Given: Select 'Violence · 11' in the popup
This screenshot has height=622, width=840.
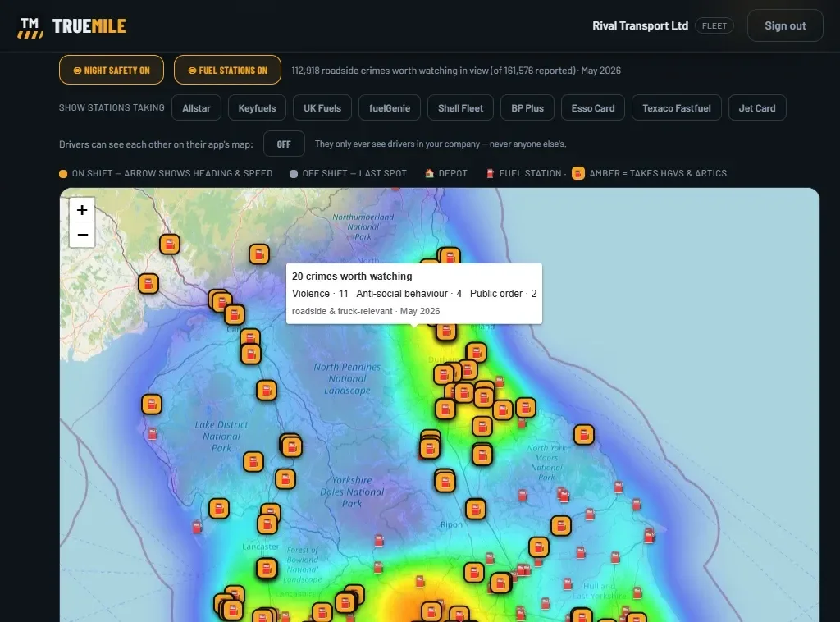Looking at the screenshot, I should tap(320, 294).
